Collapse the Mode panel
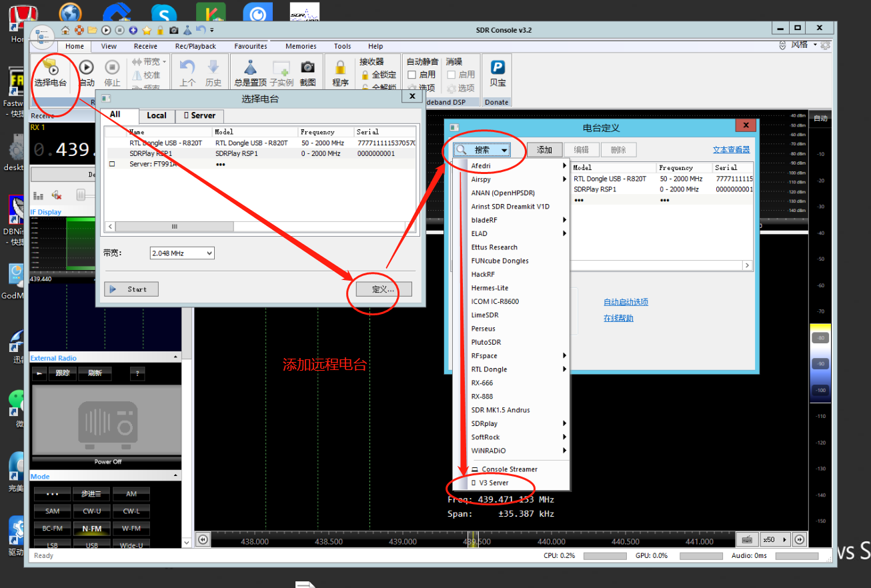Screen dimensions: 871x588 (x=176, y=476)
